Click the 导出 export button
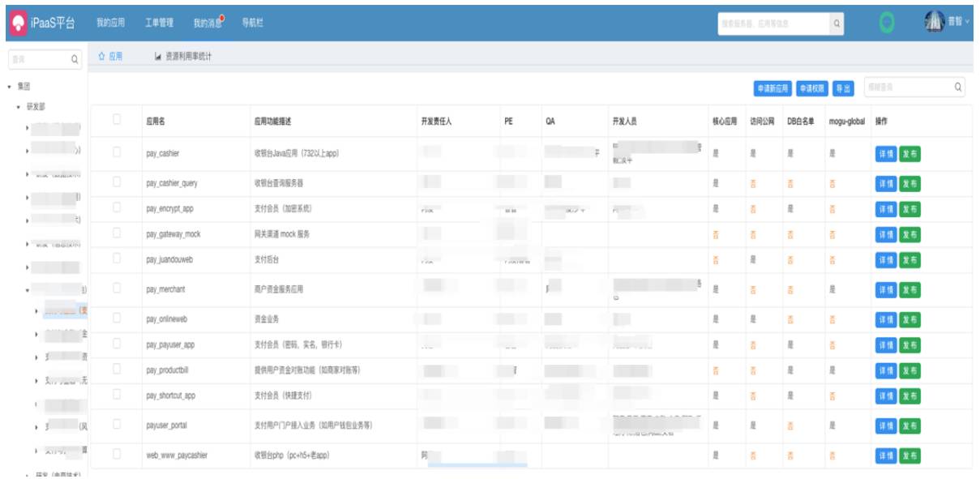 843,88
